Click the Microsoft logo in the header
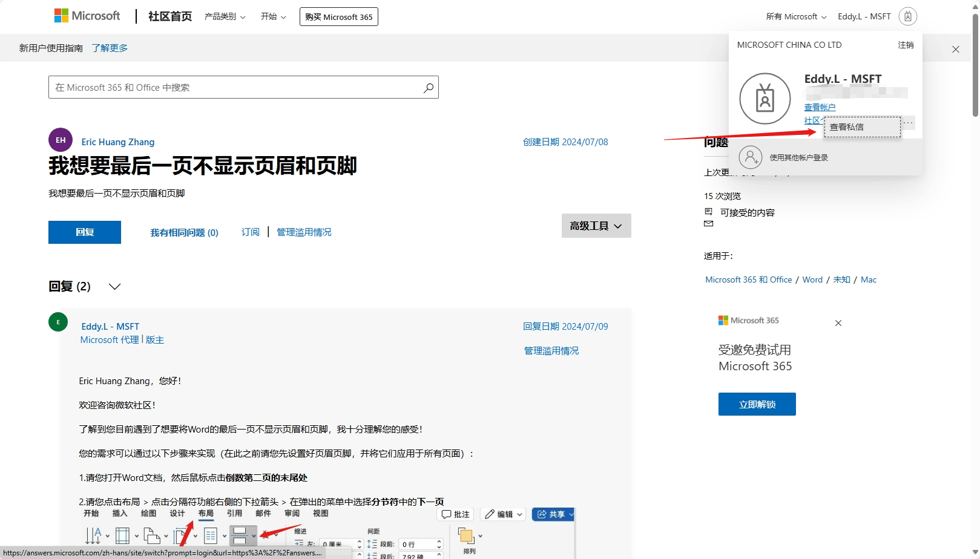 pyautogui.click(x=87, y=16)
